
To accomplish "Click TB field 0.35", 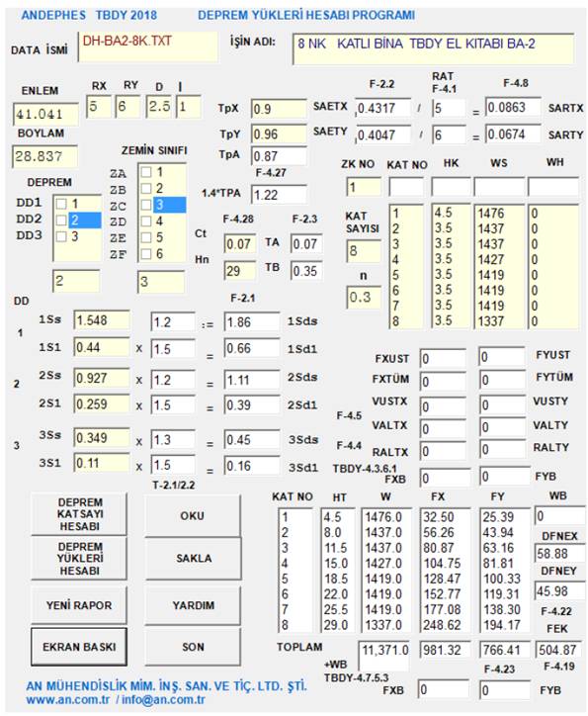I will [x=306, y=271].
